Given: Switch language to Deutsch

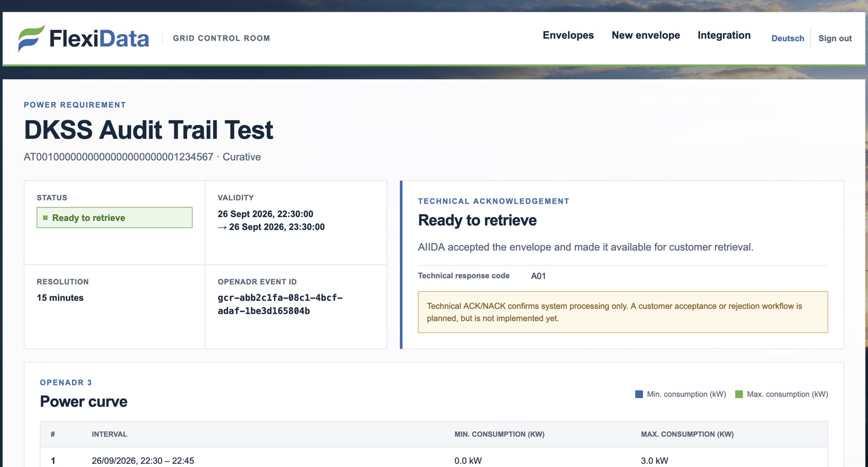Looking at the screenshot, I should click(x=788, y=39).
